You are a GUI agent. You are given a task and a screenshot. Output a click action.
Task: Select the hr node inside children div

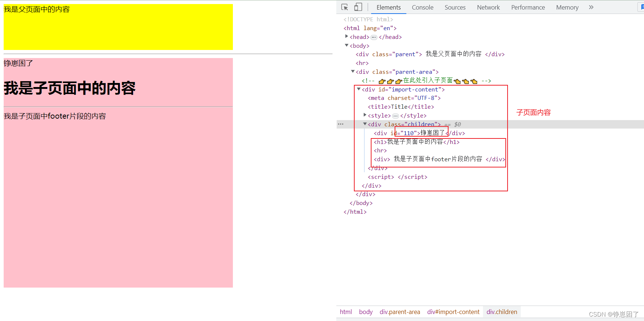click(380, 151)
